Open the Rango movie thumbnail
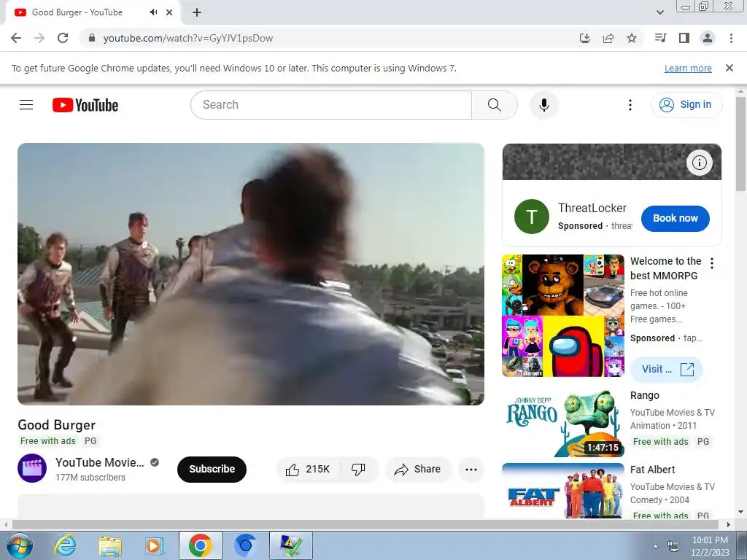This screenshot has height=560, width=747. (x=563, y=424)
